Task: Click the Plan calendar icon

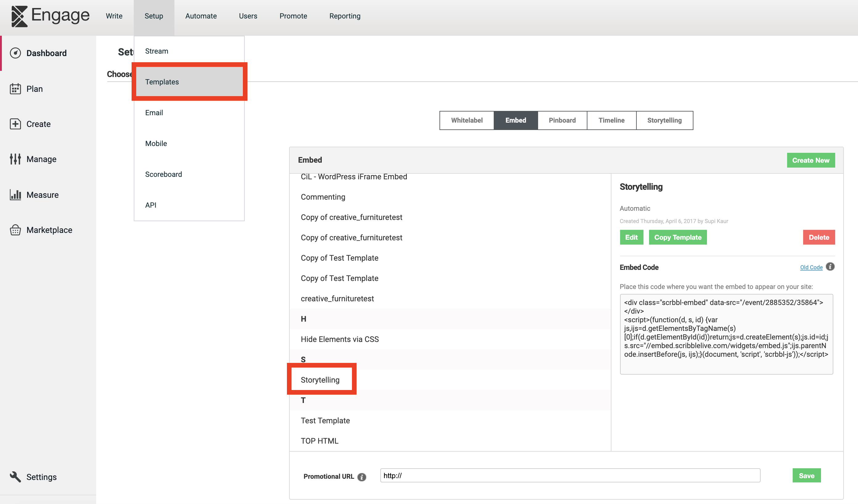Action: [x=15, y=89]
